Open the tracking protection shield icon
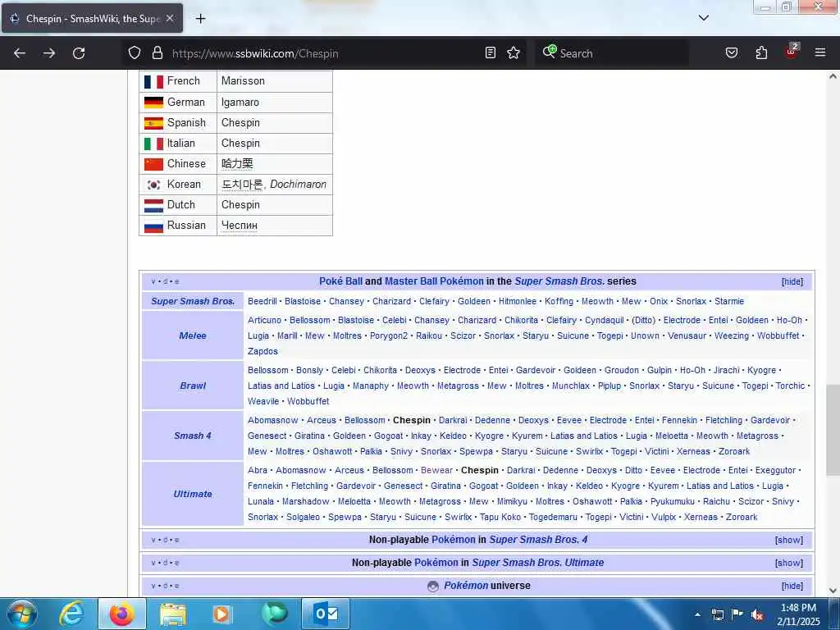840x630 pixels. click(x=135, y=52)
